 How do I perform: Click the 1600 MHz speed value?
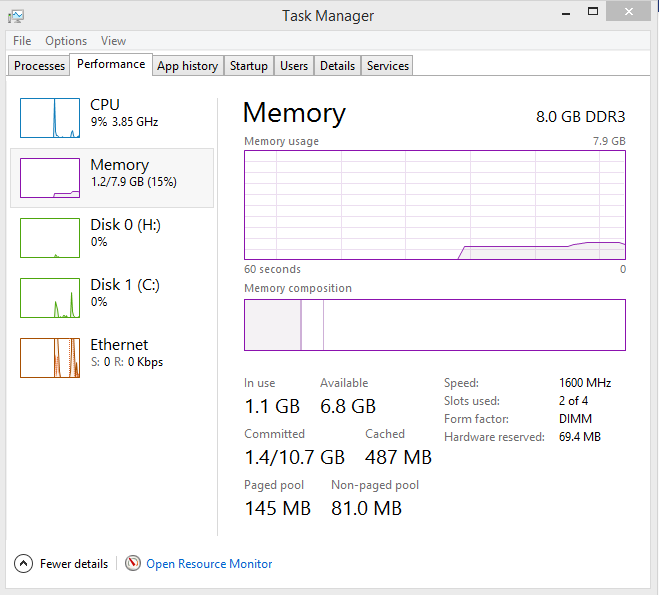[585, 383]
